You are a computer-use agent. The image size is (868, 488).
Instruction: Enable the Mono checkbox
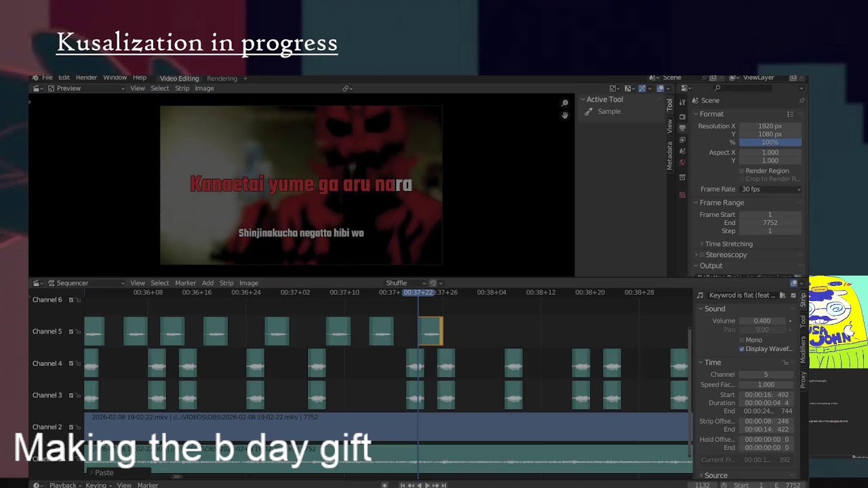click(x=741, y=340)
